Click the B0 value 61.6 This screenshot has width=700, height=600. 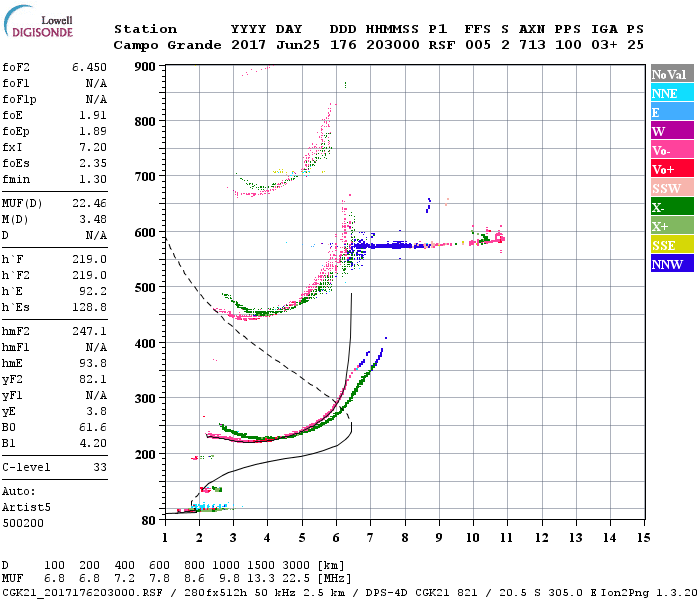93,428
